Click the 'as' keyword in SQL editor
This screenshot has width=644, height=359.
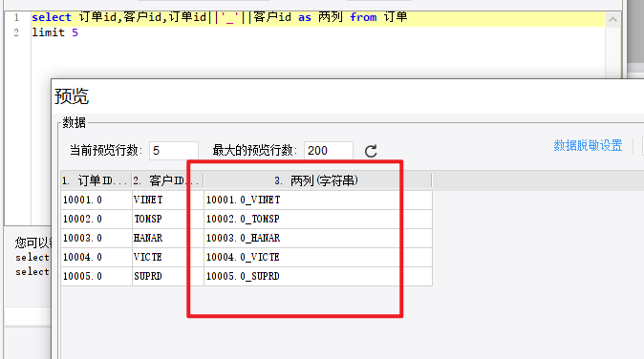[305, 17]
